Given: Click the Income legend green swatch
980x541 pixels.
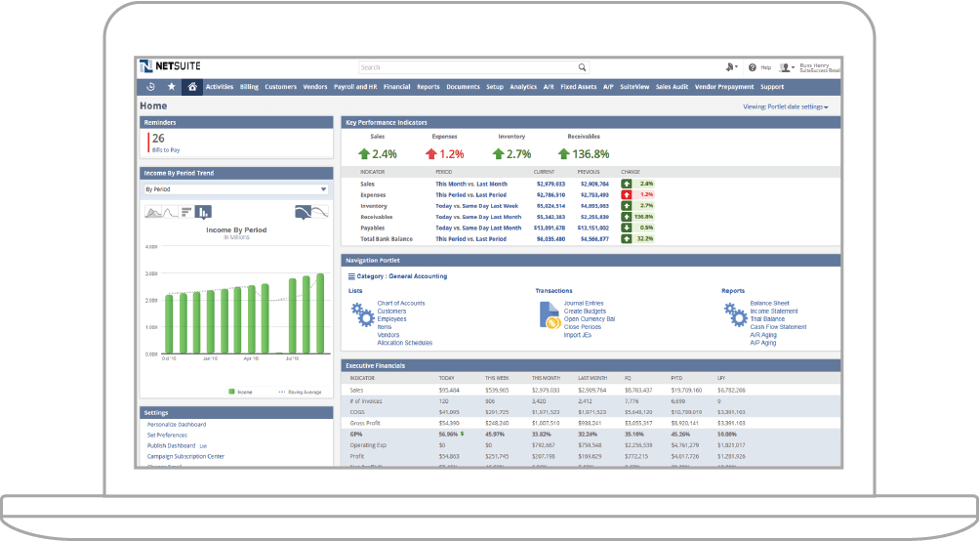Looking at the screenshot, I should [232, 393].
